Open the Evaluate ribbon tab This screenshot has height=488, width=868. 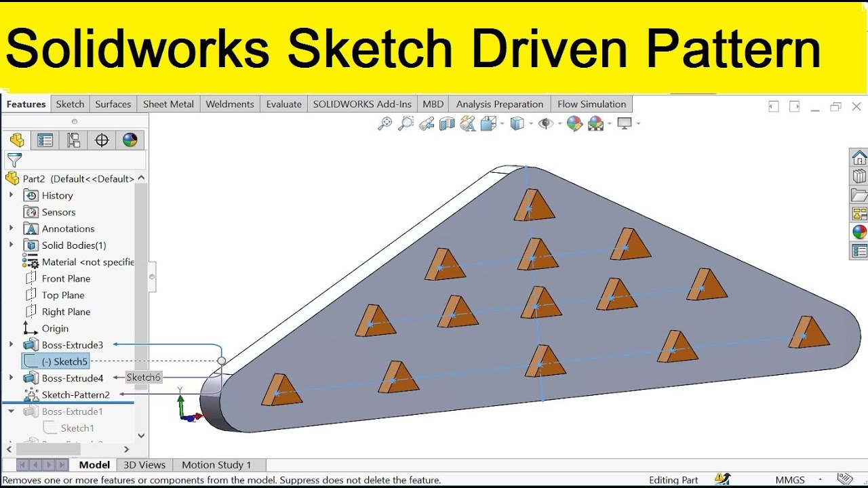(x=283, y=104)
